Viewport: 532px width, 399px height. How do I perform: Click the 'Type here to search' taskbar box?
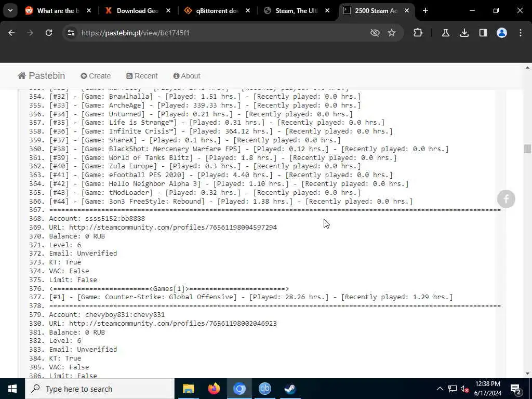pos(100,389)
